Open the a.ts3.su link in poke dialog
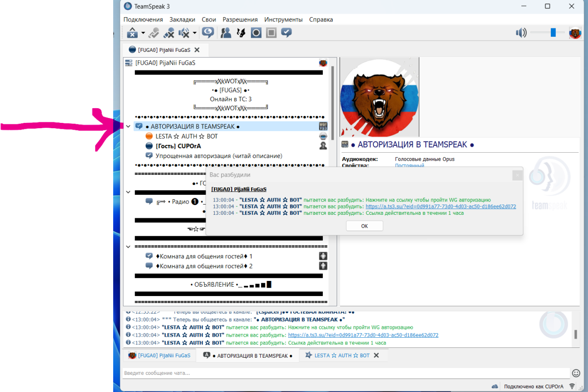588x392 pixels. click(441, 207)
